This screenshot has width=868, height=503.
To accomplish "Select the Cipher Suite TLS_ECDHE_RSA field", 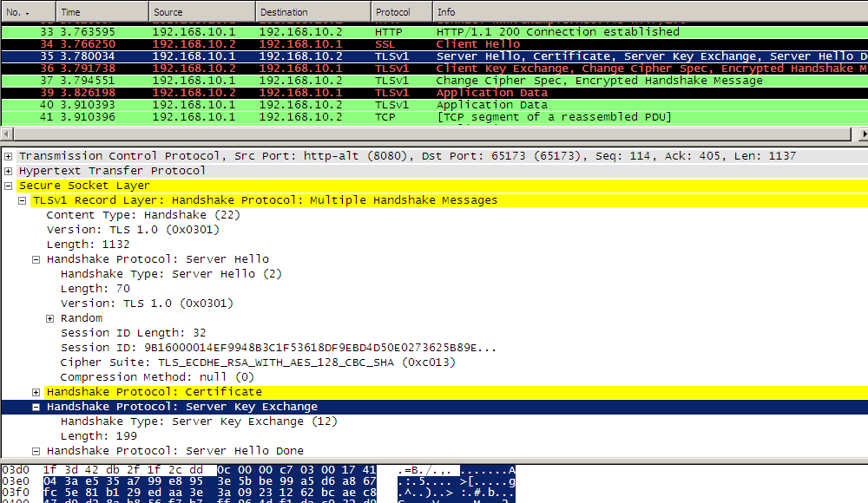I will 258,363.
